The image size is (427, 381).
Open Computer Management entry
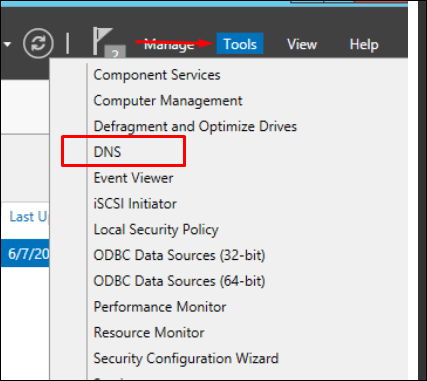(x=168, y=101)
